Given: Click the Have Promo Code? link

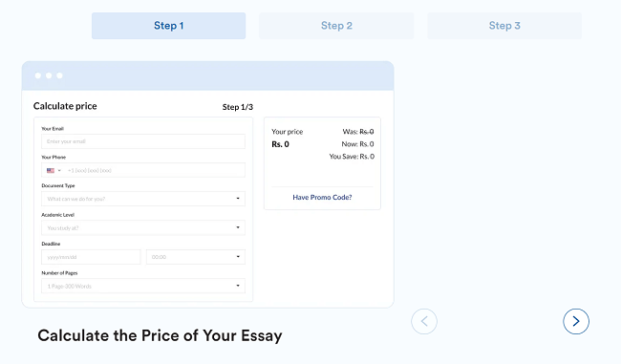Looking at the screenshot, I should [x=322, y=197].
